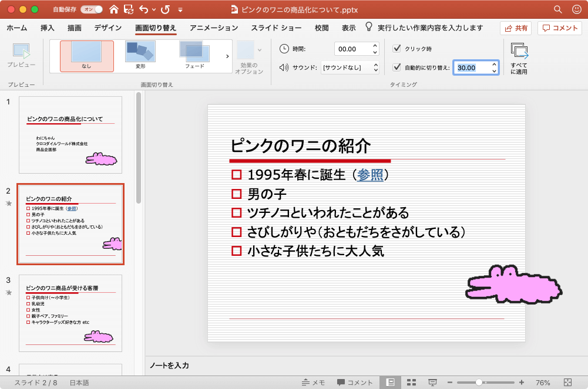
Task: Toggle the クリック時 checkbox
Action: [x=397, y=48]
